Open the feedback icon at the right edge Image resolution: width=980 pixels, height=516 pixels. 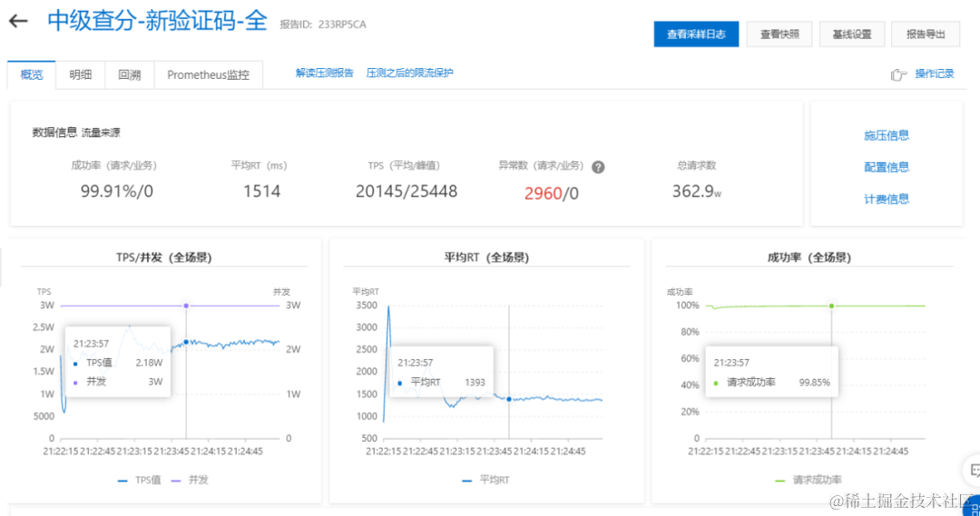point(973,470)
